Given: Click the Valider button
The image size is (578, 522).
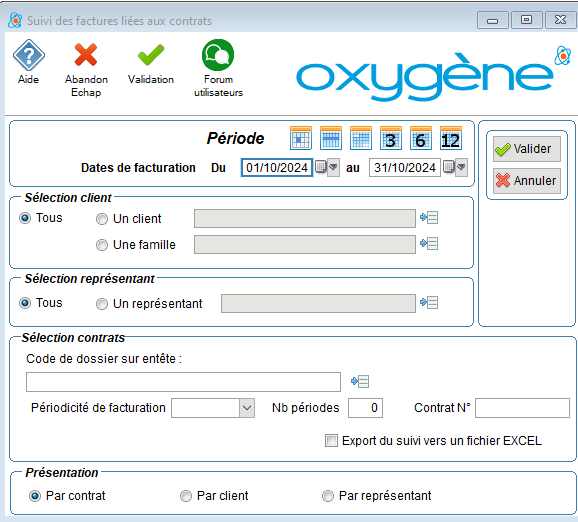Looking at the screenshot, I should click(x=527, y=149).
